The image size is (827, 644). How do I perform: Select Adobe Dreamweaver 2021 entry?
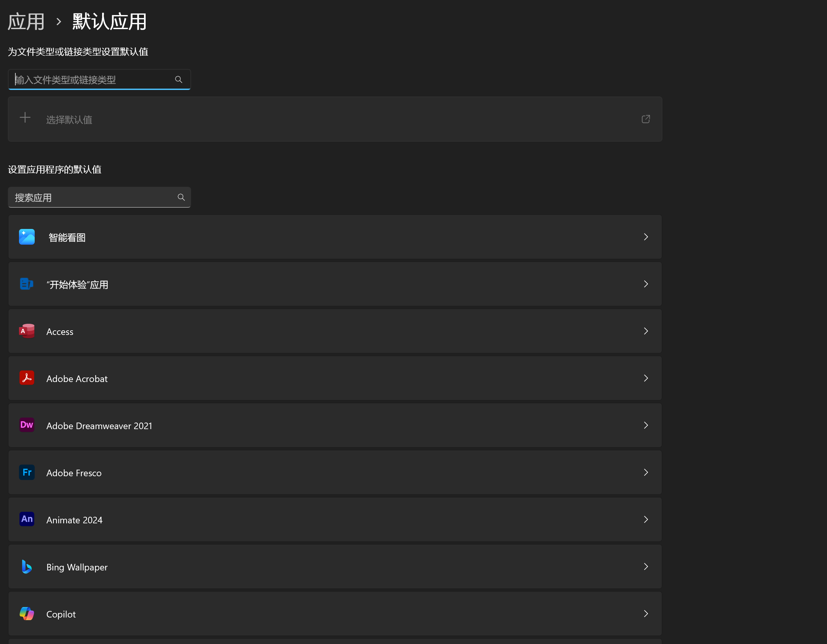[335, 425]
